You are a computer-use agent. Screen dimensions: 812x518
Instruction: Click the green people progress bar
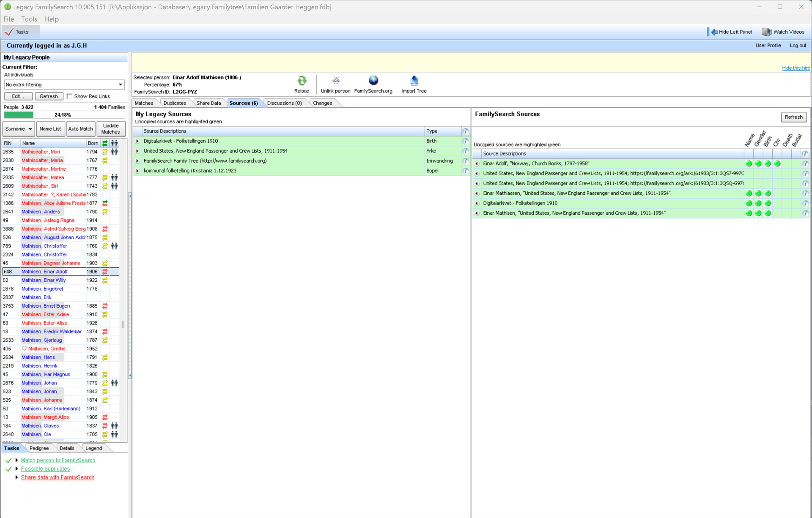[19, 115]
